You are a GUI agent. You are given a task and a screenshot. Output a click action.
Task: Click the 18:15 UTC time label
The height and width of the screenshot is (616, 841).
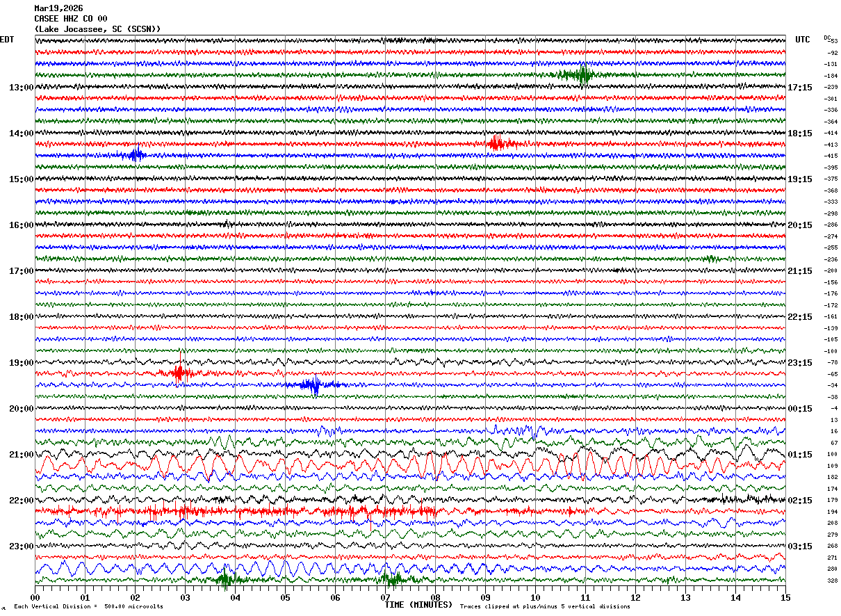(800, 133)
